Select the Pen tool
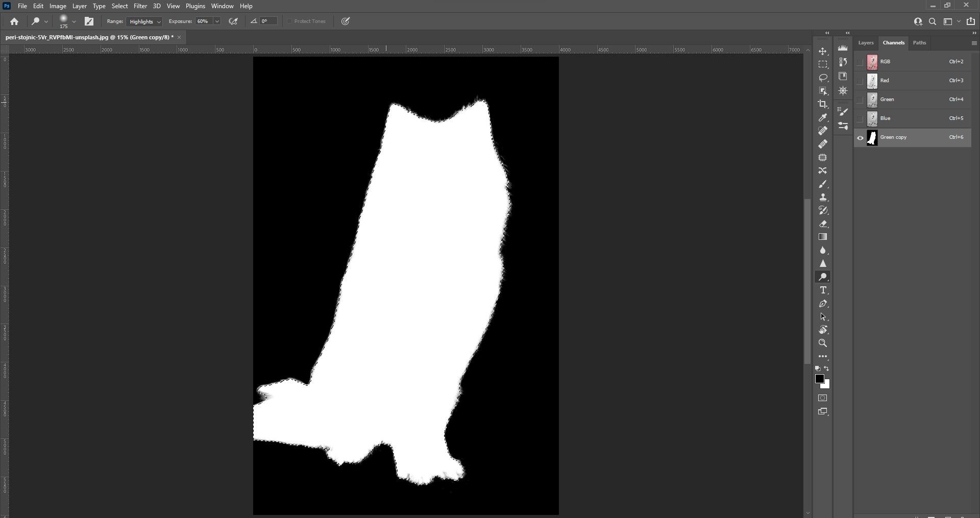Viewport: 980px width, 518px height. (x=823, y=303)
